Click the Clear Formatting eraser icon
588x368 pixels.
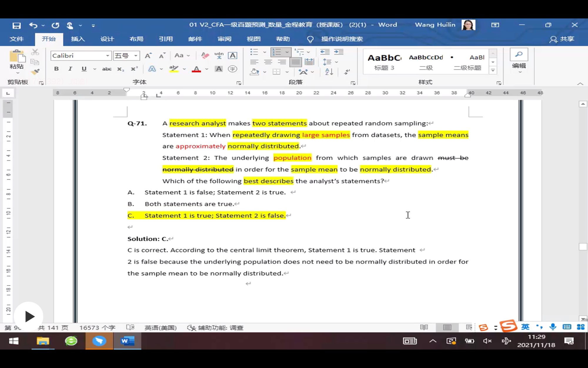tap(205, 55)
